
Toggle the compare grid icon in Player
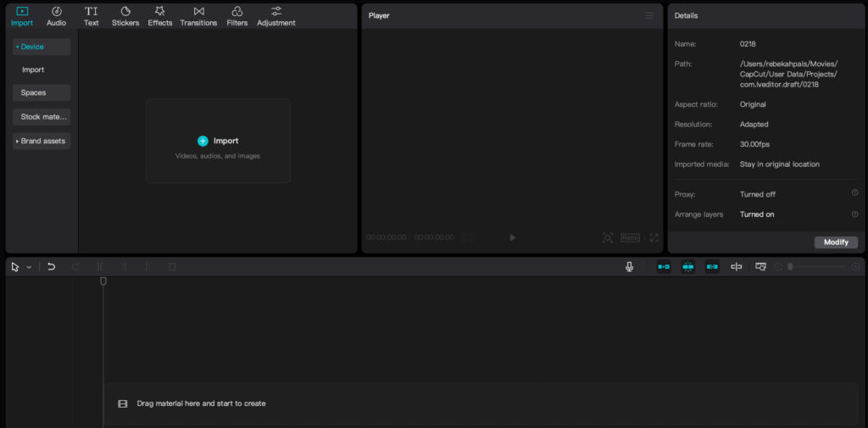point(468,237)
